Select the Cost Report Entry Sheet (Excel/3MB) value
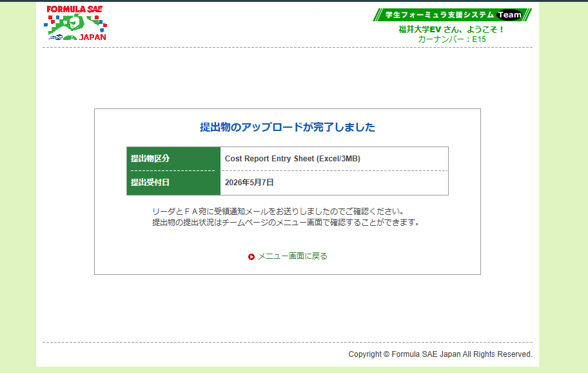The width and height of the screenshot is (588, 373). tap(293, 159)
